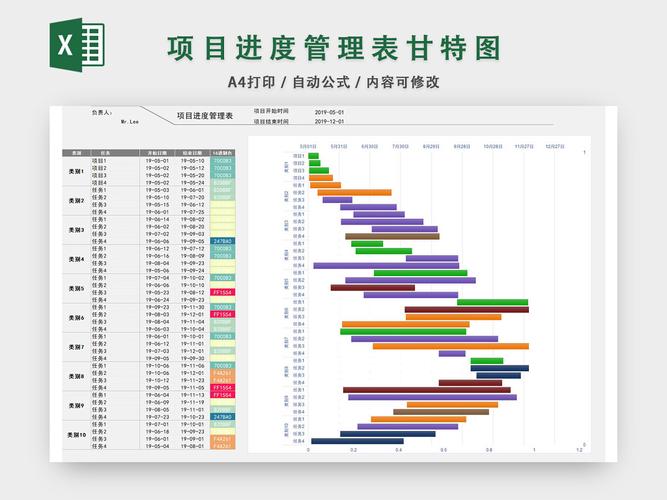Select the FF1554 color cell in 类别5

(222, 293)
